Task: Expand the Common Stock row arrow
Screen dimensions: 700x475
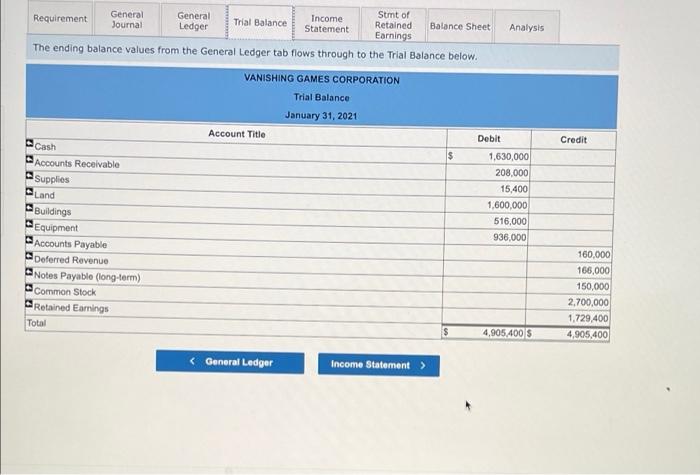Action: (29, 288)
